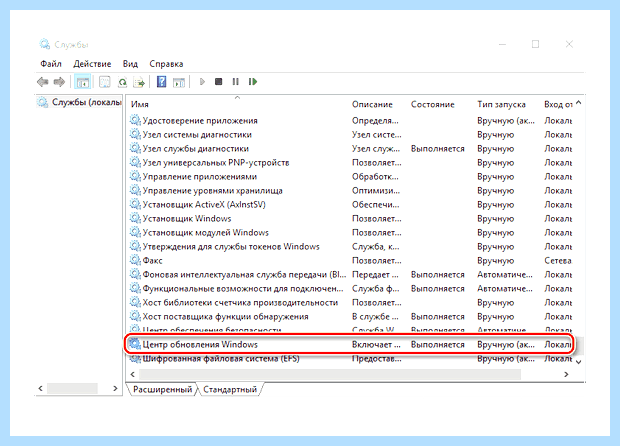
Task: Click the console tree pane scroll-right arrow
Action: [x=115, y=388]
